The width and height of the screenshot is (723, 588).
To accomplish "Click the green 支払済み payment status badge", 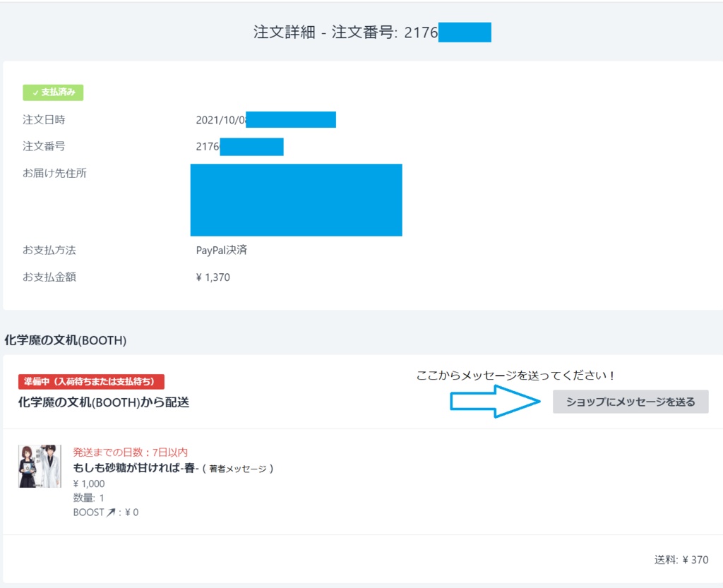I will point(53,92).
